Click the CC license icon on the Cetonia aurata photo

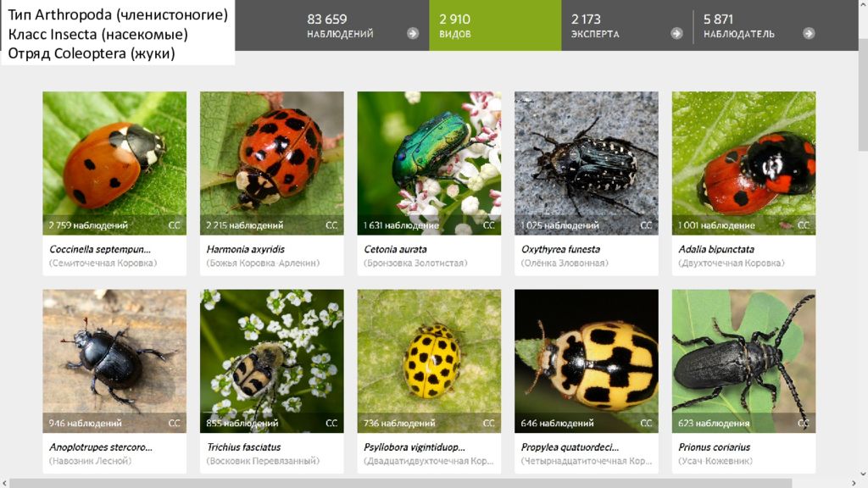(x=489, y=225)
